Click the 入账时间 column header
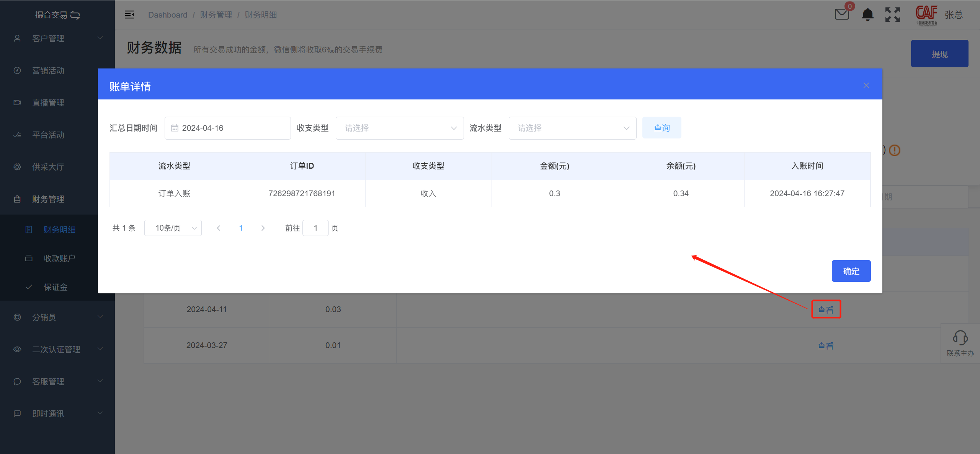Image resolution: width=980 pixels, height=454 pixels. [x=807, y=166]
